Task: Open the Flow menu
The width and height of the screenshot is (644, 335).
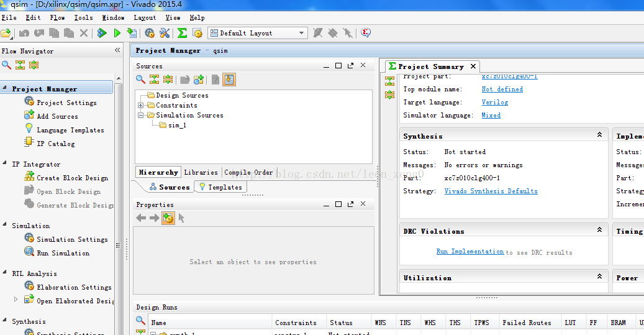Action: click(x=58, y=17)
